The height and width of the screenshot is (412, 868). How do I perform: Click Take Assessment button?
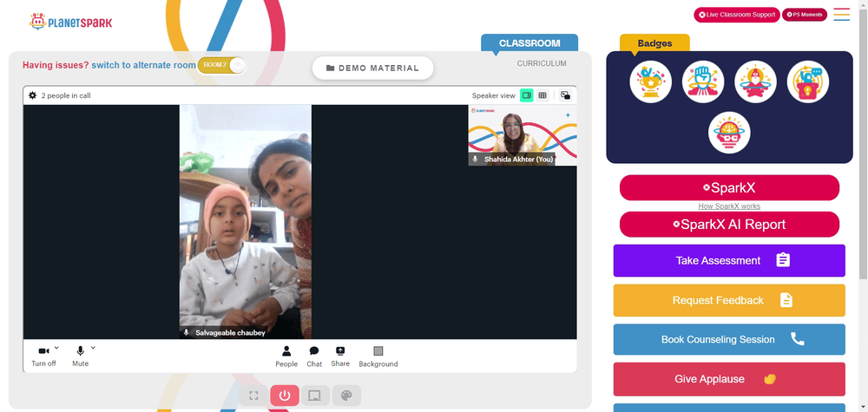(729, 260)
